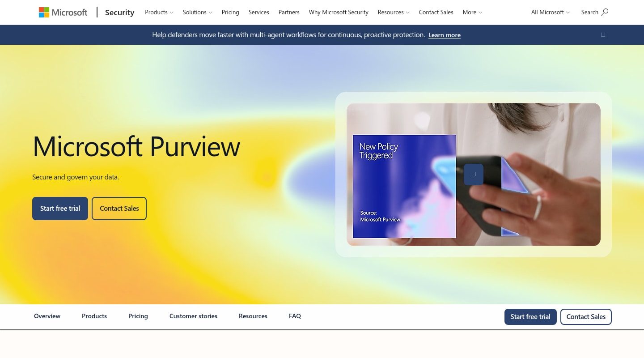Click the hero Start free trial button
Screen dimensions: 644x358
pyautogui.click(x=60, y=209)
